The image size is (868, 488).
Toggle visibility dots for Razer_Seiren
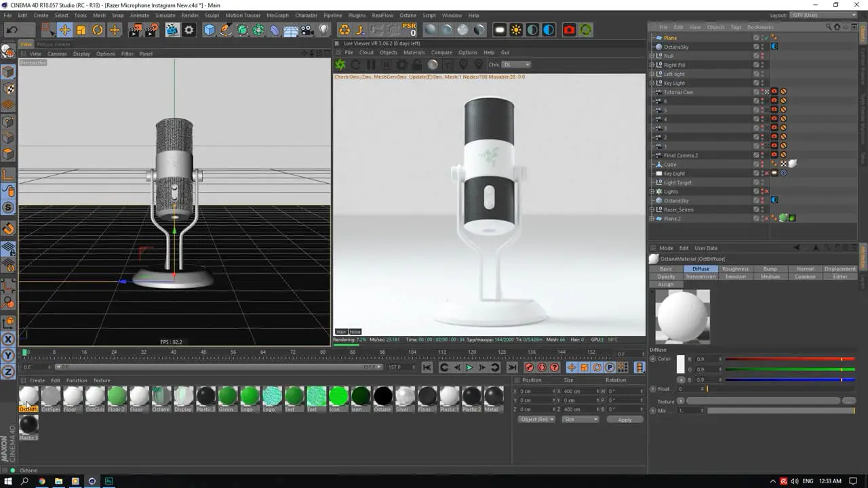click(762, 209)
